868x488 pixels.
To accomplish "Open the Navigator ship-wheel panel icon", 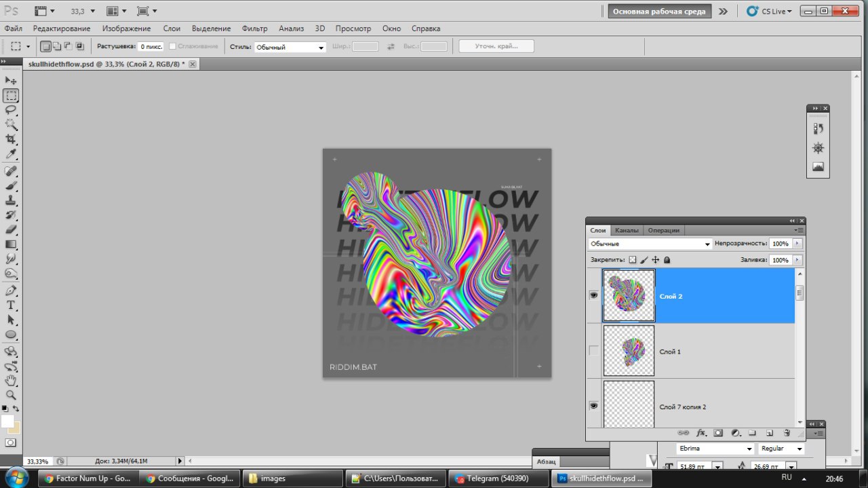I will click(818, 148).
